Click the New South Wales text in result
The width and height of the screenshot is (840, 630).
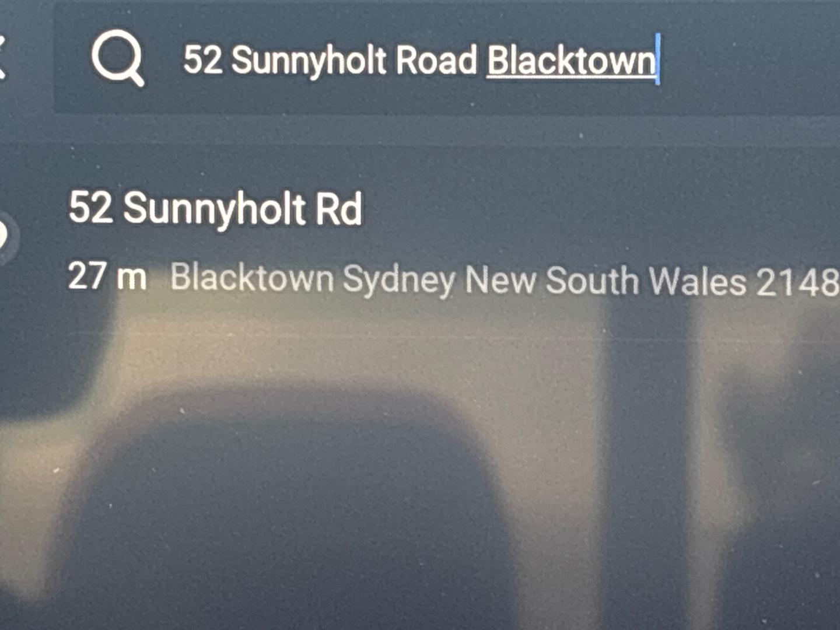point(606,281)
